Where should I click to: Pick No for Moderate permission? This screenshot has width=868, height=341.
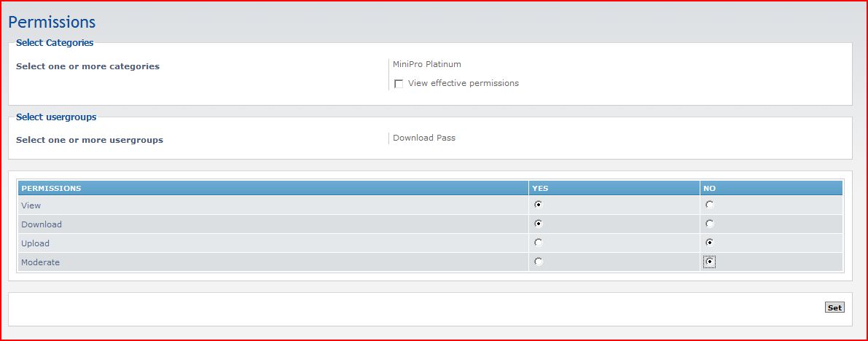click(709, 262)
